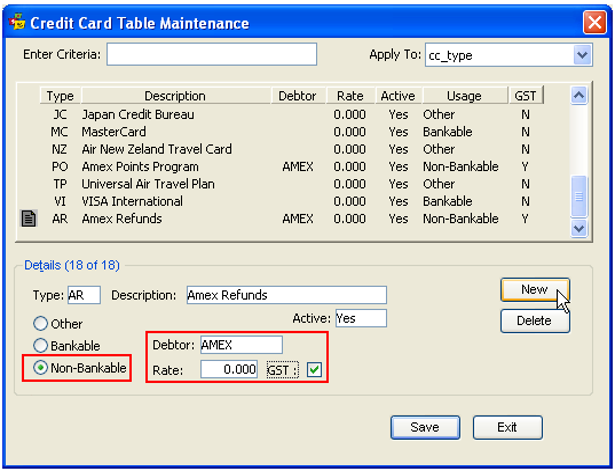This screenshot has width=615, height=470.
Task: Click the Delete button
Action: [x=535, y=321]
